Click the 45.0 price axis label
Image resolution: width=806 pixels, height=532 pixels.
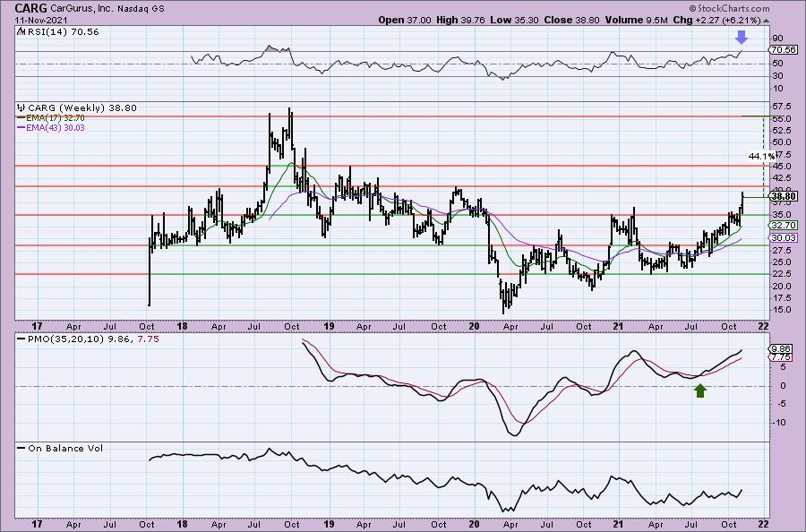781,166
